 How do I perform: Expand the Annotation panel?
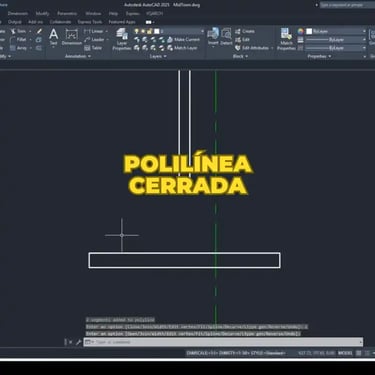point(78,56)
